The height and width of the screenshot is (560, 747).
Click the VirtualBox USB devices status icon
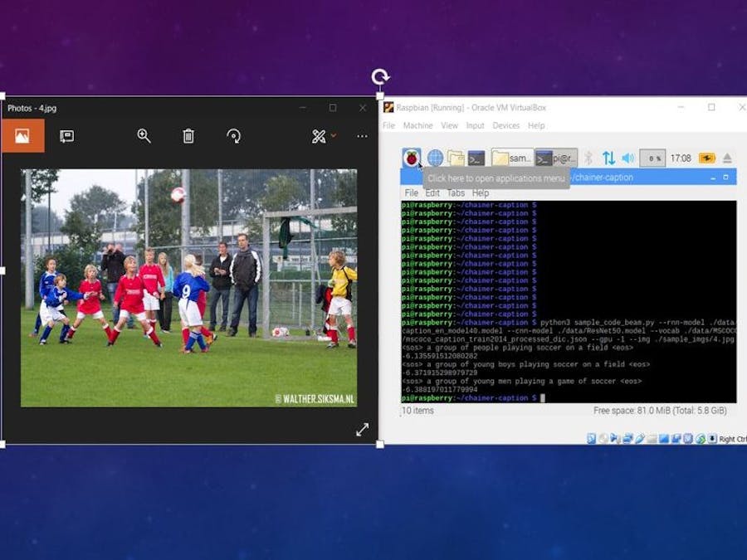[x=640, y=439]
